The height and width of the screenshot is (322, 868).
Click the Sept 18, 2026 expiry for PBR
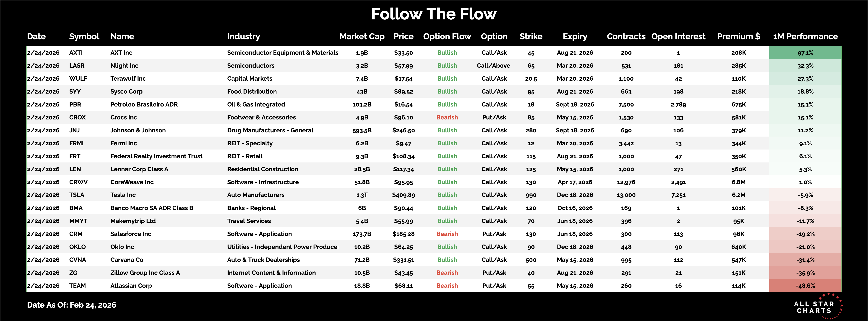574,104
